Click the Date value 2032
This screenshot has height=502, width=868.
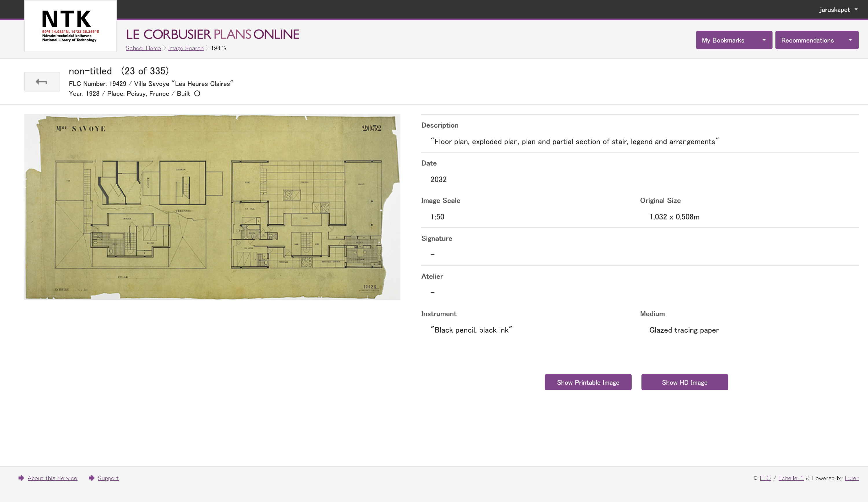tap(438, 179)
